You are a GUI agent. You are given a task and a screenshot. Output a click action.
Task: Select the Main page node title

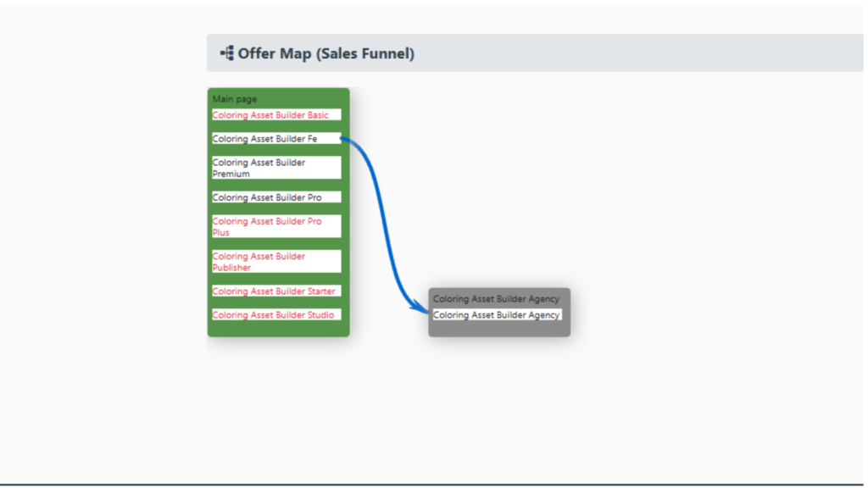(235, 99)
